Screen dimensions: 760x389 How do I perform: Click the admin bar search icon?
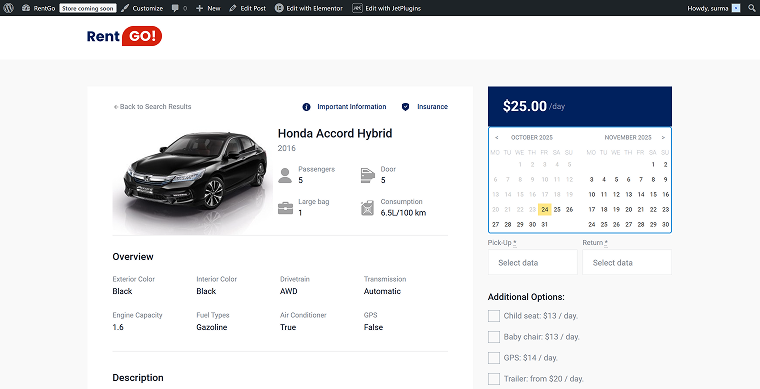pos(752,8)
